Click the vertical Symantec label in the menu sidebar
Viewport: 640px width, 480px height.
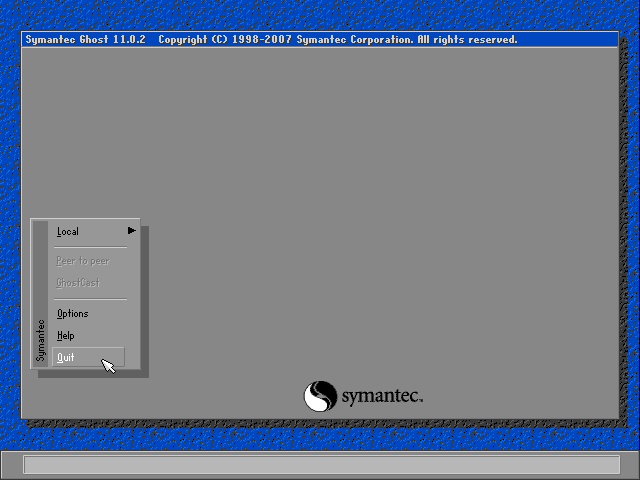(x=41, y=340)
